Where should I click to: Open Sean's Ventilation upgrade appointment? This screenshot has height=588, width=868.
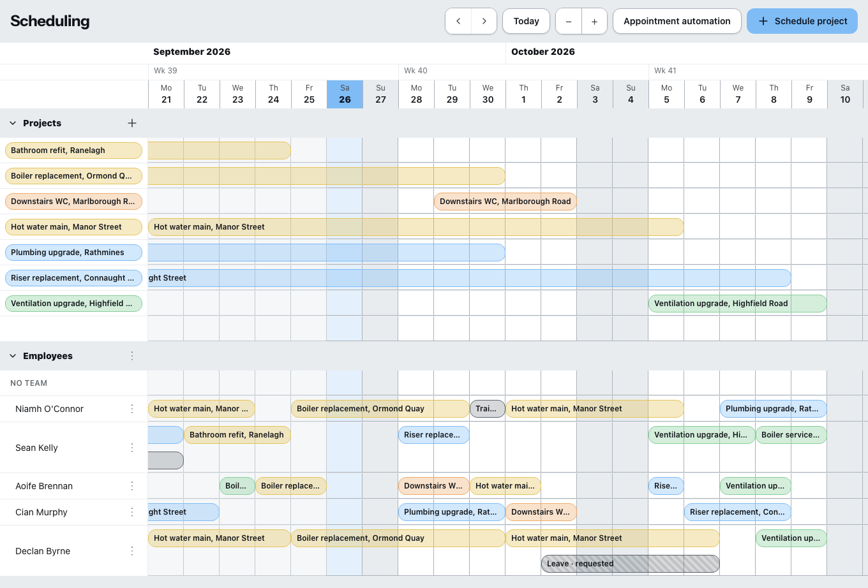click(702, 435)
